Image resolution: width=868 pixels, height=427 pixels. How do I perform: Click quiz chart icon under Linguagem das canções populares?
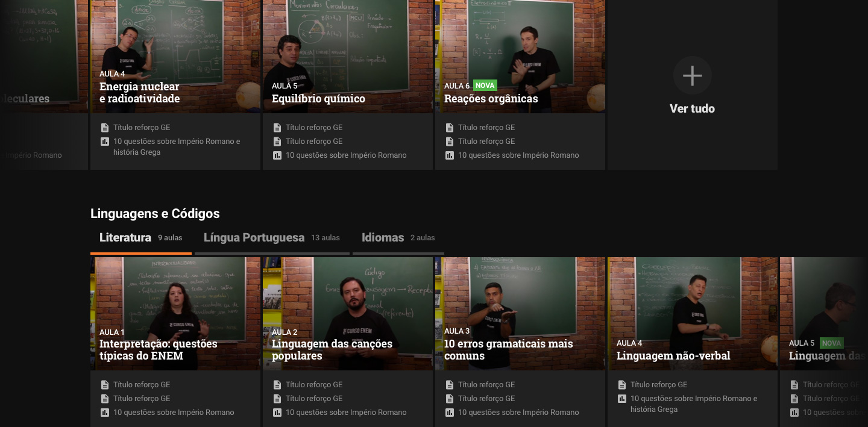pos(277,413)
